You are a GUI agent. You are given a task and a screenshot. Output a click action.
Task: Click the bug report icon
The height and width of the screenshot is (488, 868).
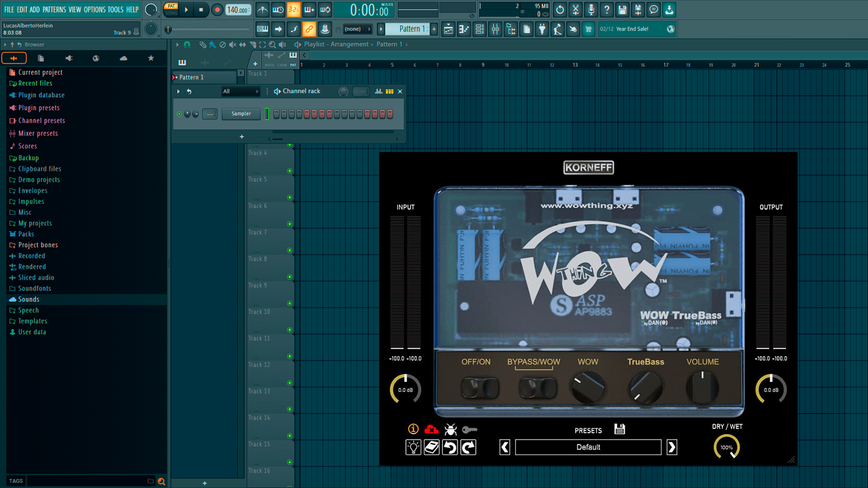pos(451,430)
